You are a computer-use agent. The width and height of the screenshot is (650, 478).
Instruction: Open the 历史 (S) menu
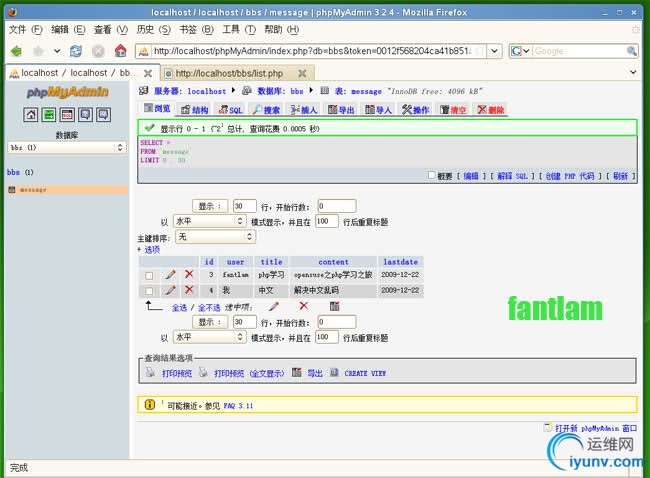154,29
